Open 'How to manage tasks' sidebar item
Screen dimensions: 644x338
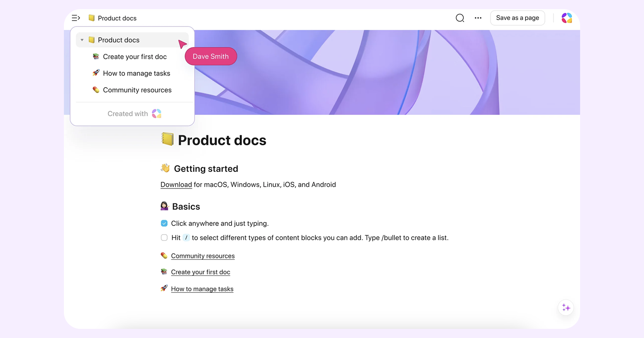(136, 73)
